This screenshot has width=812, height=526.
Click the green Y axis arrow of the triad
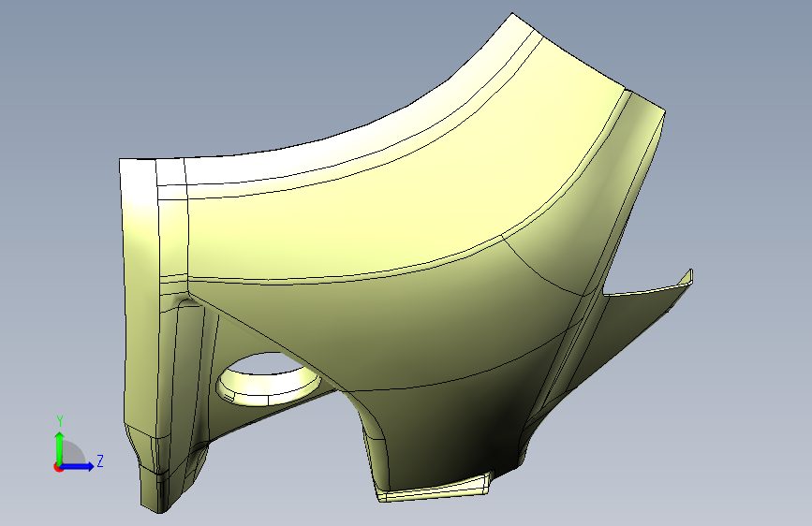pos(60,446)
